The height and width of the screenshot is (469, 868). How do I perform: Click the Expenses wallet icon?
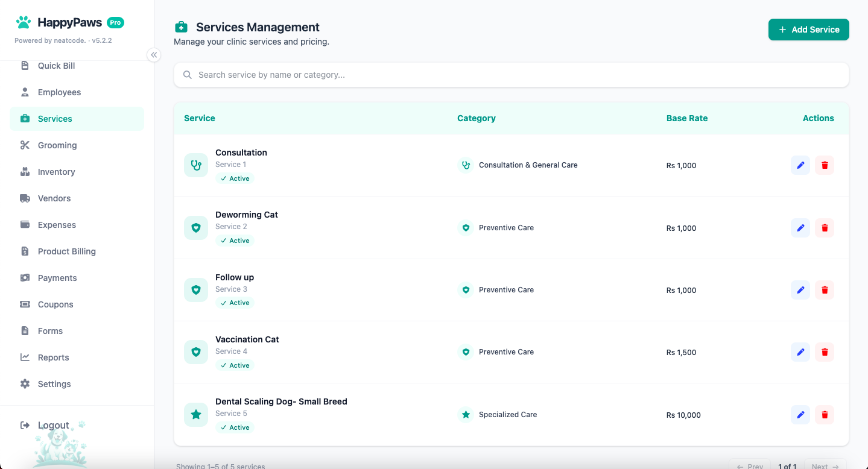(25, 224)
